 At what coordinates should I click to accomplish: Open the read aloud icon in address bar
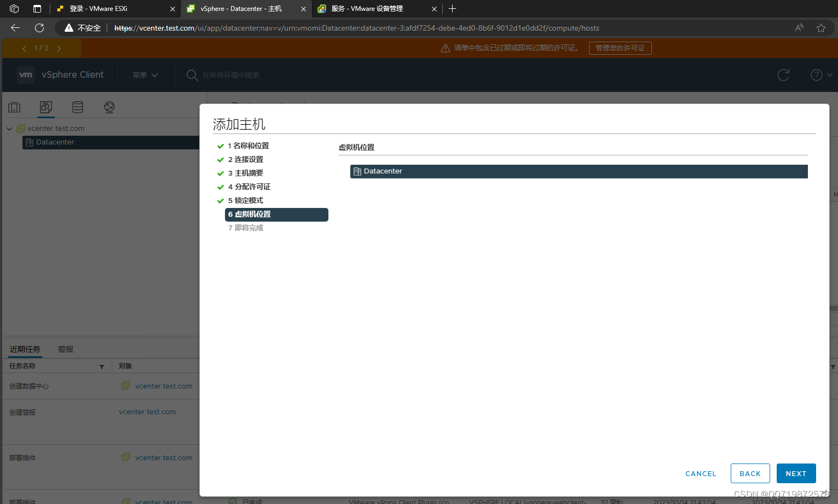point(799,28)
